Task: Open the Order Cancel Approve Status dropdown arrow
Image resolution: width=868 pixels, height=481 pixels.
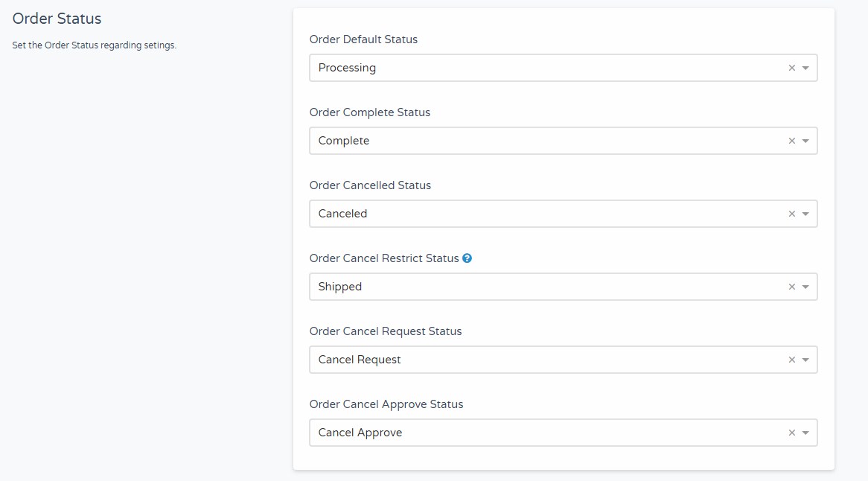Action: [x=805, y=433]
